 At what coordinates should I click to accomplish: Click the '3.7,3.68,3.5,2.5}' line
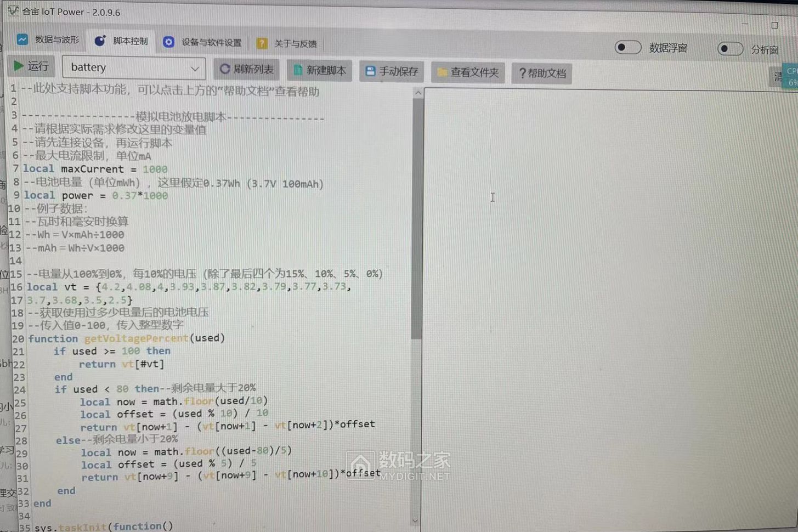pyautogui.click(x=80, y=300)
